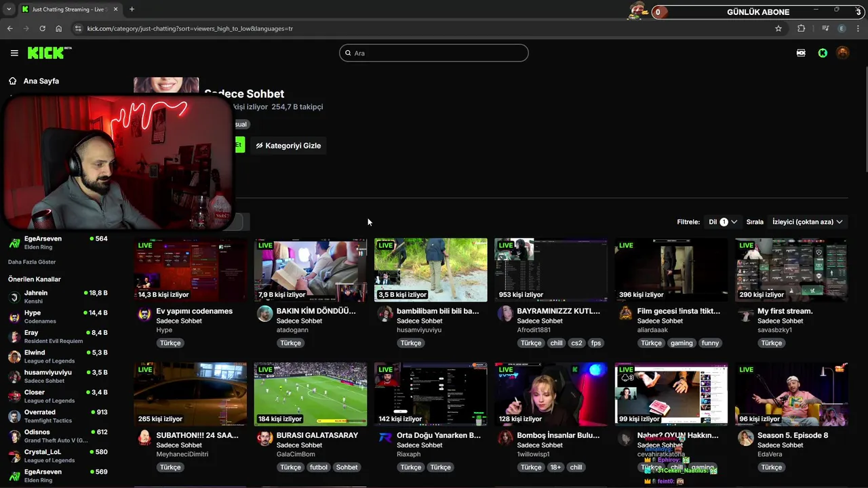Open the browser media controls icon
The height and width of the screenshot is (488, 868).
(x=825, y=28)
